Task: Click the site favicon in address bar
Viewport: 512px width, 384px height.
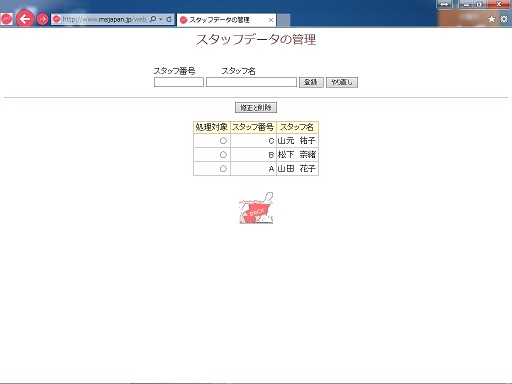Action: (57, 19)
